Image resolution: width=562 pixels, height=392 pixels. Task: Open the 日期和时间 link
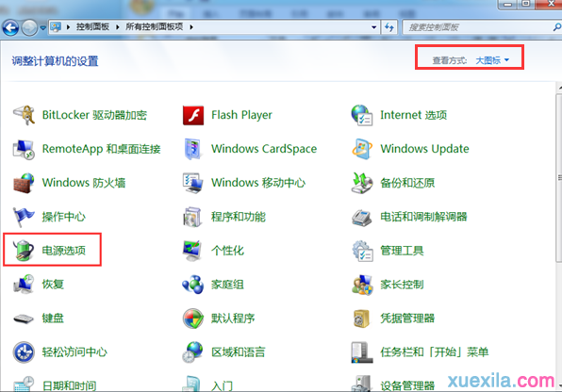pos(69,386)
